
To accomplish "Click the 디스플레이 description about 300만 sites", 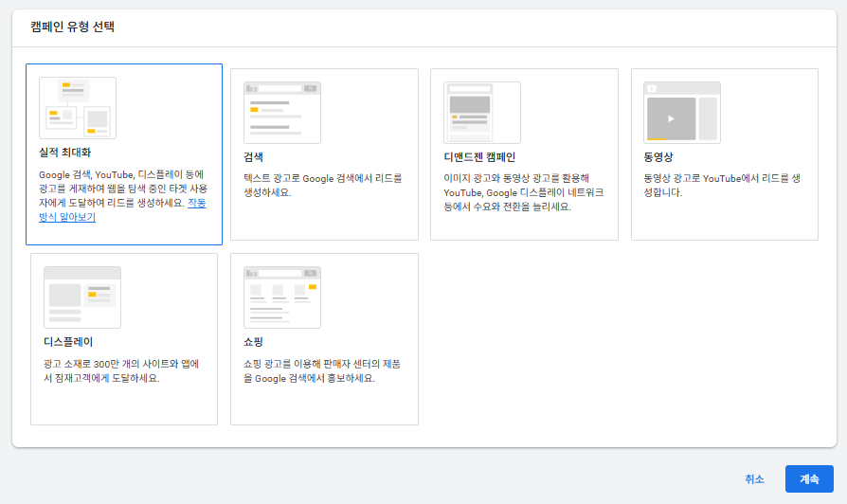I will 123,370.
